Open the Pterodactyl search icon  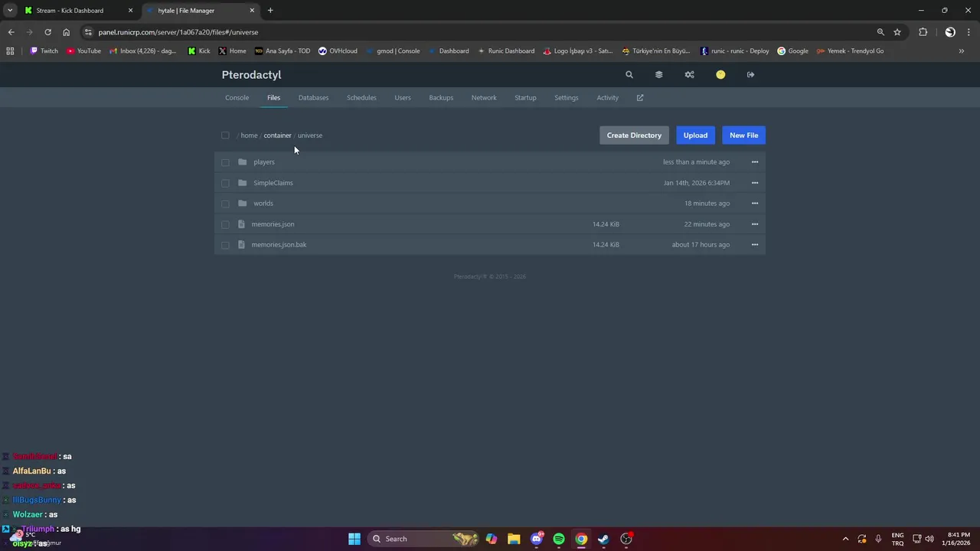coord(629,75)
